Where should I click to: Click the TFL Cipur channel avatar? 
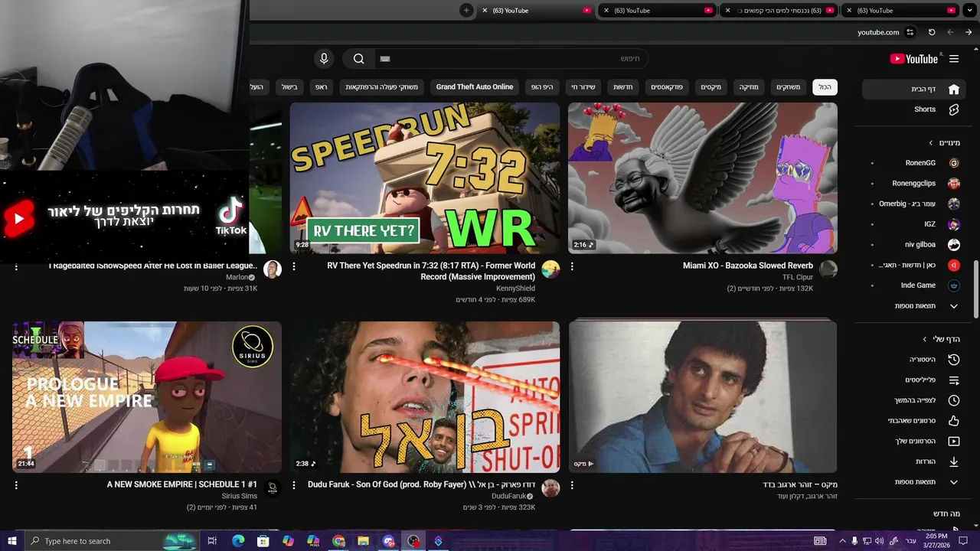click(828, 269)
